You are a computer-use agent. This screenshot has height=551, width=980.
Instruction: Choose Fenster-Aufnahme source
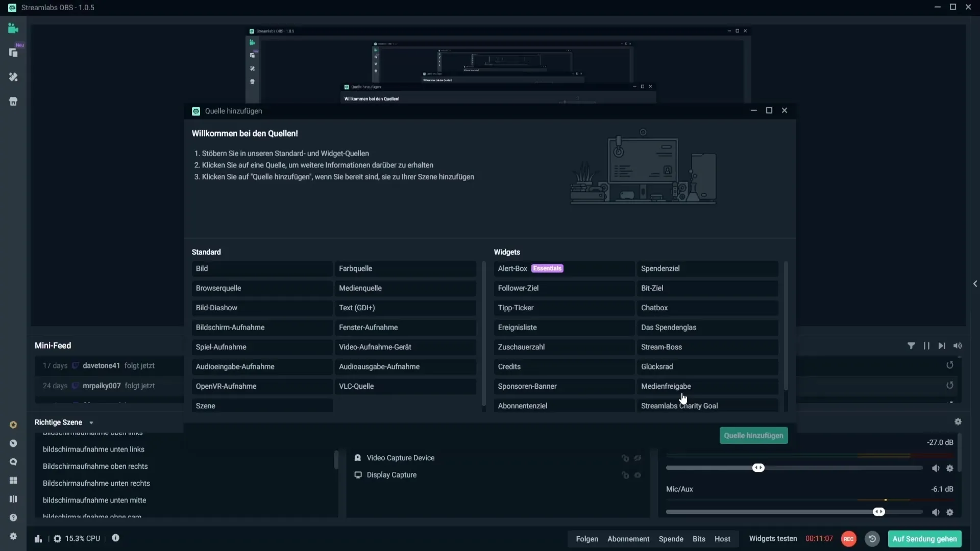[405, 328]
